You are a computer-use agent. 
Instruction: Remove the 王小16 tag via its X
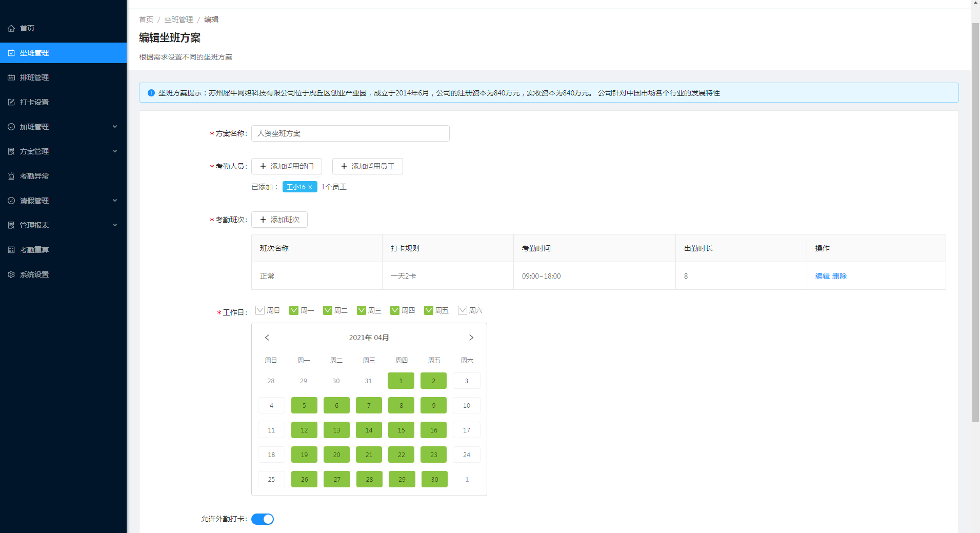tap(310, 187)
